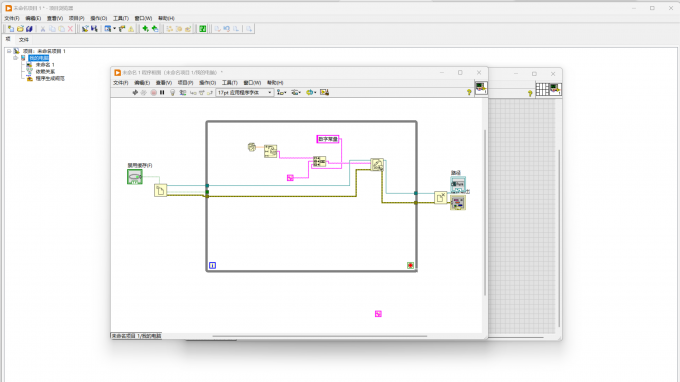Click the yellow warning triangle icon in Project Explorer toolbar
Screen dimensions: 680x382
pos(131,29)
